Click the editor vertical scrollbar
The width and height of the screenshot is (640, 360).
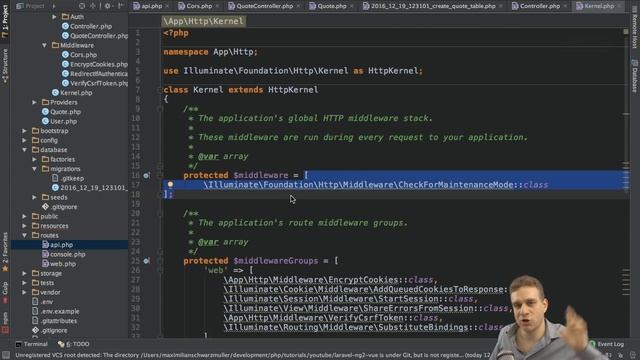pyautogui.click(x=626, y=184)
